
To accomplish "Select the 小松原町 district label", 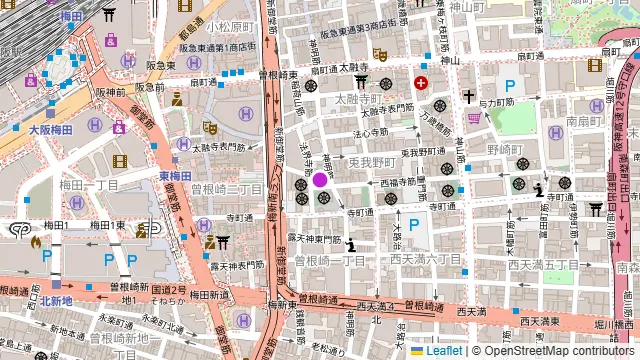I will click(230, 27).
